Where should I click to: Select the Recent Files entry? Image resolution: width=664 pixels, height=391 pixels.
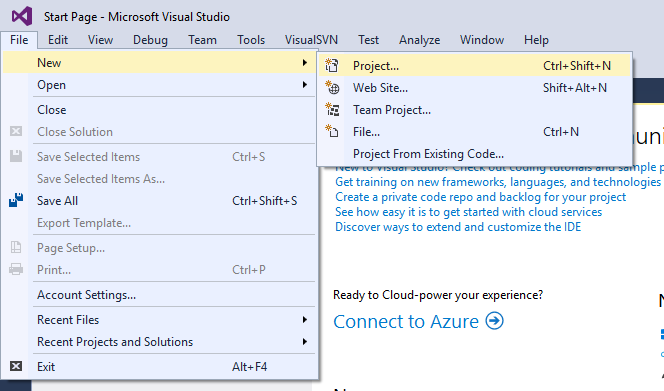pos(160,320)
